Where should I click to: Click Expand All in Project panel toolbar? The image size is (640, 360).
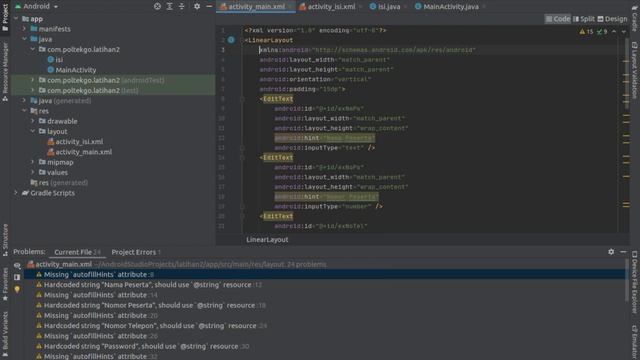169,7
